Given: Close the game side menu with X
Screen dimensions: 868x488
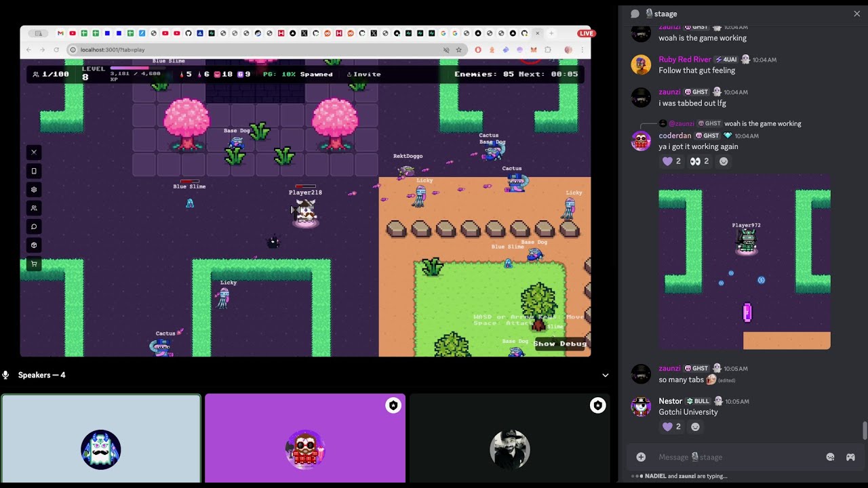Looking at the screenshot, I should (x=34, y=152).
